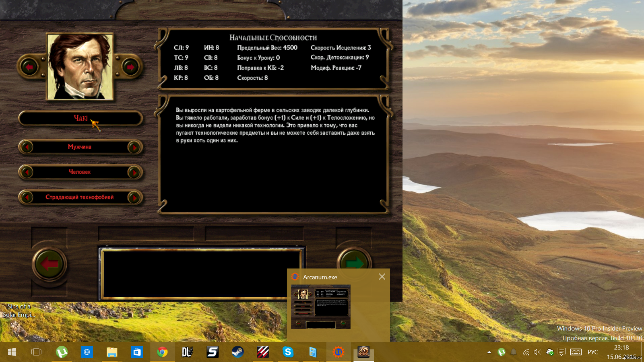The height and width of the screenshot is (362, 644).
Task: Open Google Chrome from the taskbar
Action: 162,352
